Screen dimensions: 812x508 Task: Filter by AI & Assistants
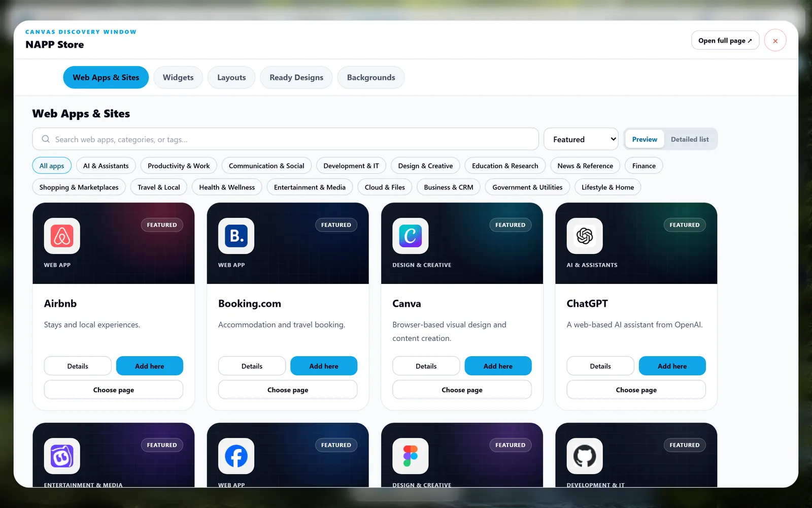[106, 166]
